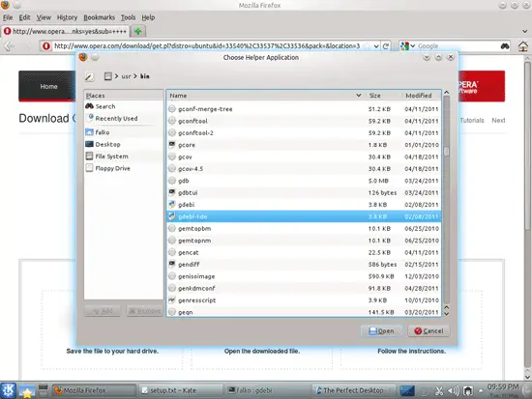This screenshot has height=399, width=532.
Task: Open the KDE application launcher
Action: [8, 390]
